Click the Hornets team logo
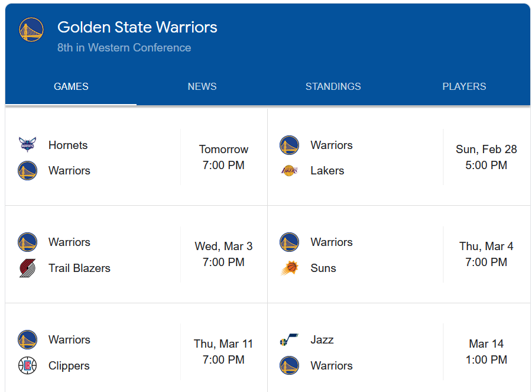532x392 pixels. pyautogui.click(x=27, y=145)
